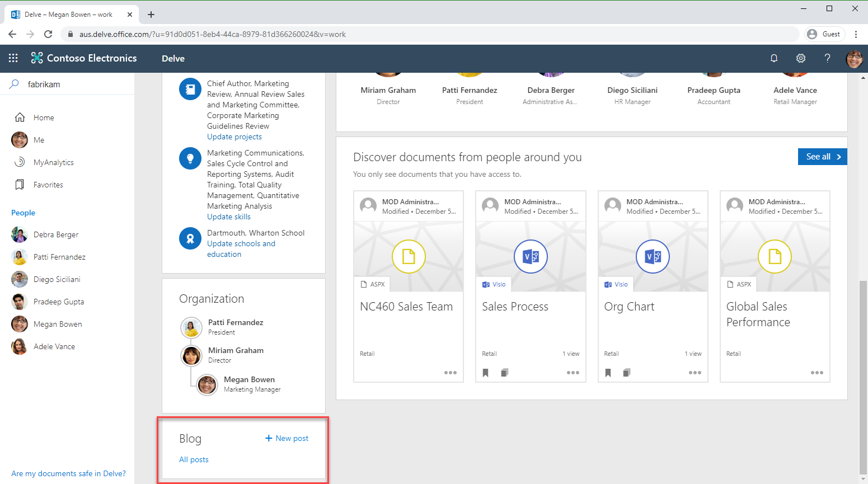
Task: Click the search magnifier icon beside fabrikam
Action: (x=15, y=84)
